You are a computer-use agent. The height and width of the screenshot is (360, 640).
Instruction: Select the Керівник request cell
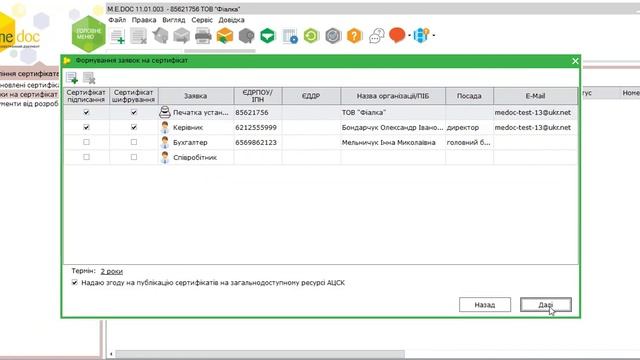(196, 127)
